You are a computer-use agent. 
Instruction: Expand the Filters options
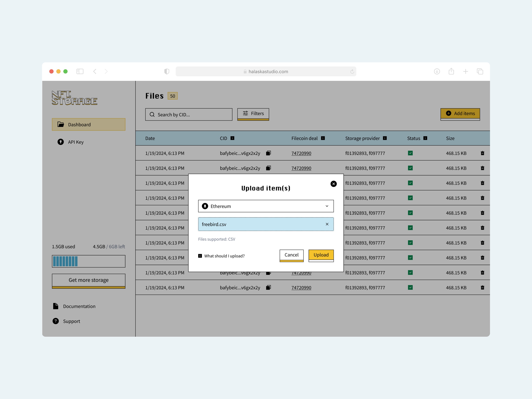(x=253, y=114)
